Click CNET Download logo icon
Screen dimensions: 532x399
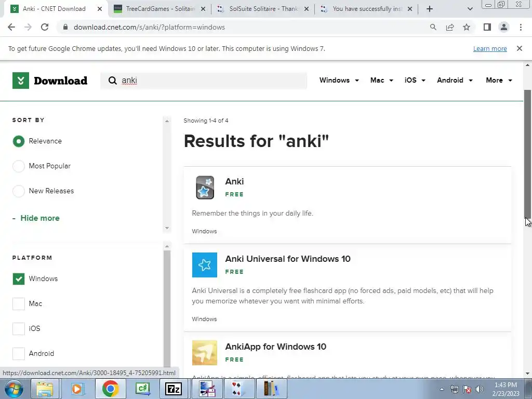21,81
